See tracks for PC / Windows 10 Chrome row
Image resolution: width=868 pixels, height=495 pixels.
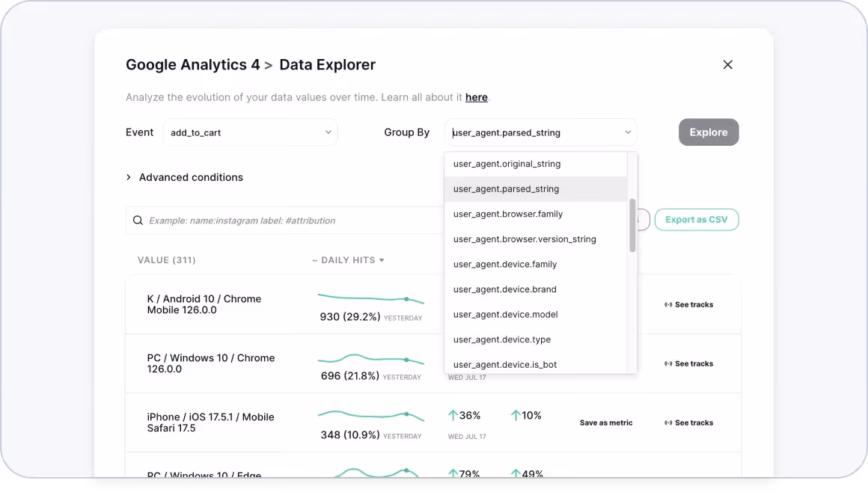click(688, 364)
